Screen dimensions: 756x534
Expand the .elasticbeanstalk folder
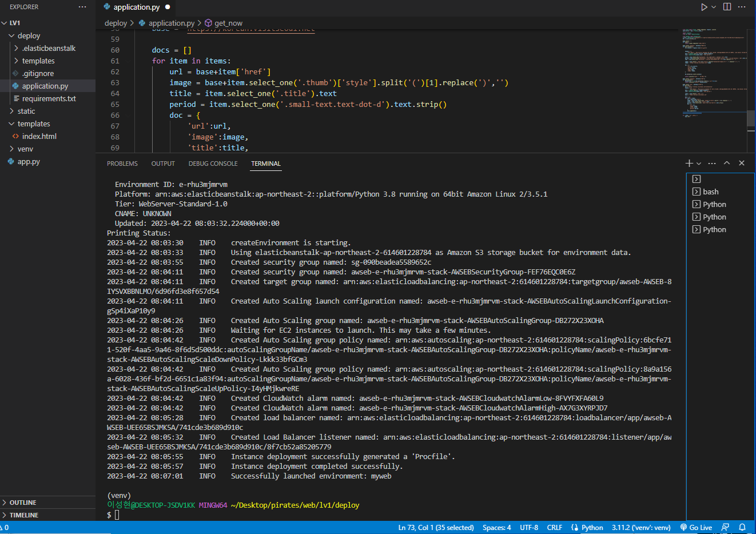[x=47, y=48]
